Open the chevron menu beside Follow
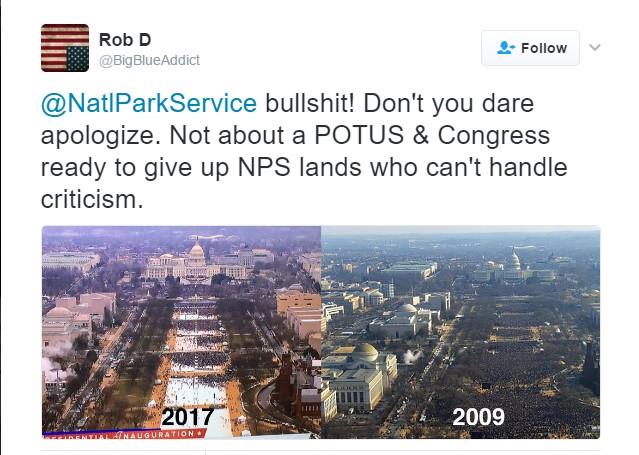Image resolution: width=639 pixels, height=455 pixels. [594, 47]
